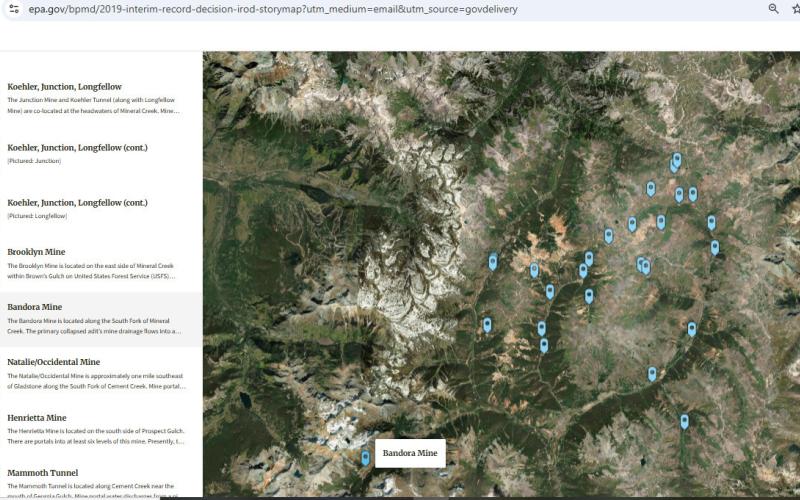Click the lower pin of the vertically stacked pair
Image resolution: width=800 pixels, height=500 pixels.
click(544, 345)
